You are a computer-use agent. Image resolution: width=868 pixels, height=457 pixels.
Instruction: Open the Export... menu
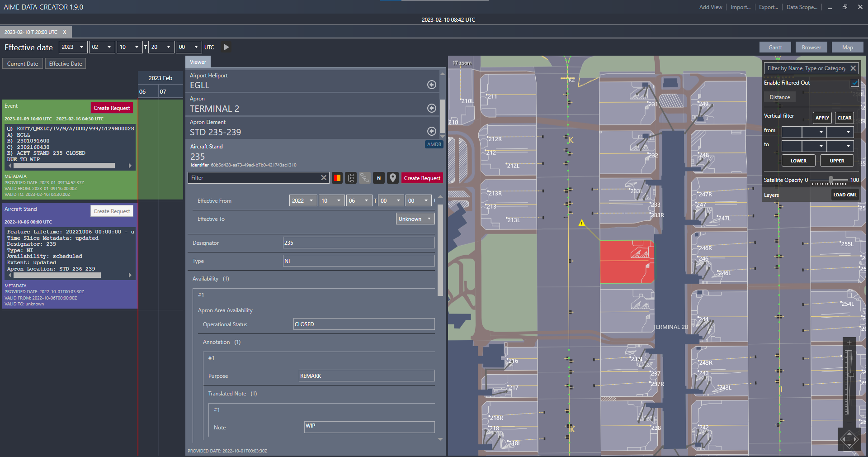[768, 7]
